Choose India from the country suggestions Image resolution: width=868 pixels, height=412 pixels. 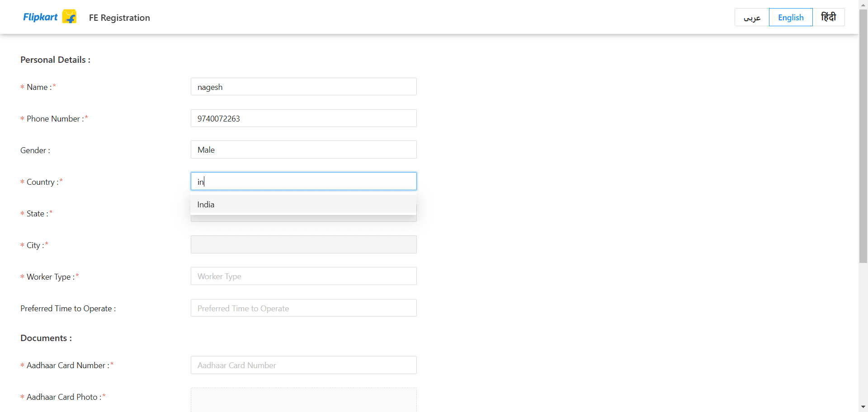304,205
